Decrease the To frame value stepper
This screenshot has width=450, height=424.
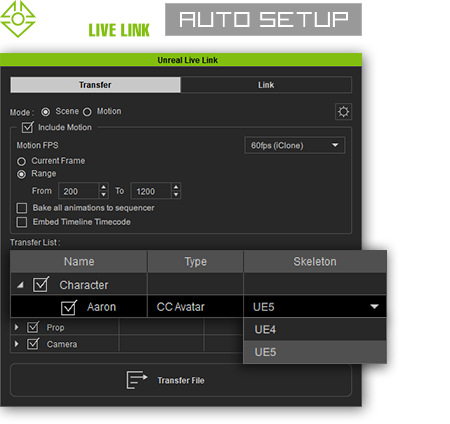click(x=176, y=194)
